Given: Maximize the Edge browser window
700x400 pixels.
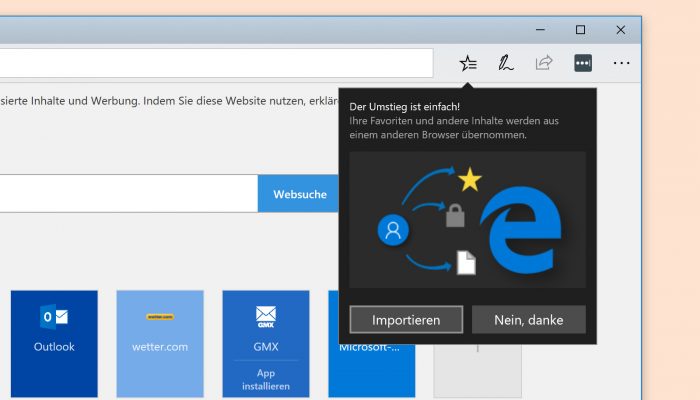Looking at the screenshot, I should click(580, 29).
